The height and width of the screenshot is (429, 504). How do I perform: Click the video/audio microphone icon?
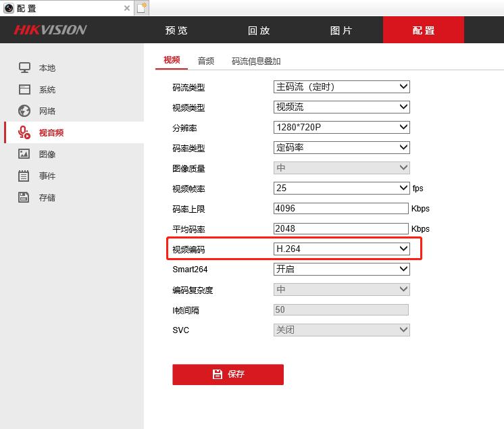(x=24, y=132)
